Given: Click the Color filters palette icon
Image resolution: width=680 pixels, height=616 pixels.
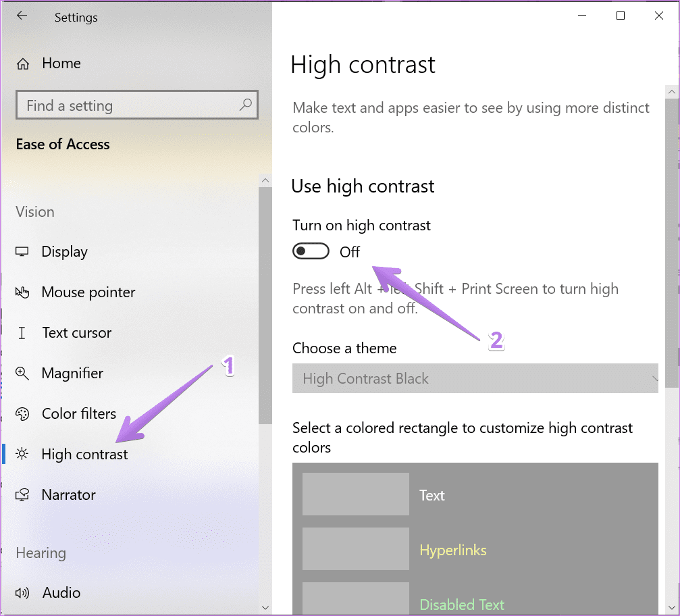Looking at the screenshot, I should (22, 414).
